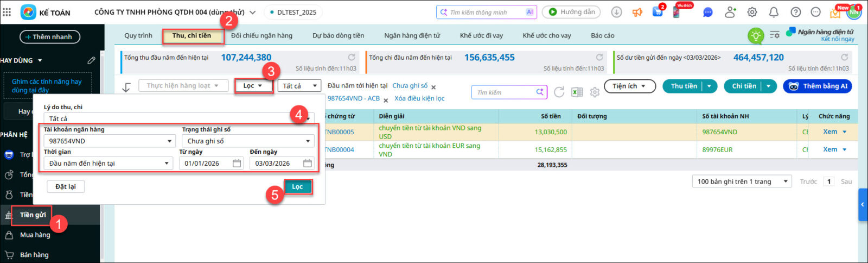This screenshot has width=868, height=263.
Task: Click the Xóa điều kiện lọc link
Action: [x=419, y=99]
